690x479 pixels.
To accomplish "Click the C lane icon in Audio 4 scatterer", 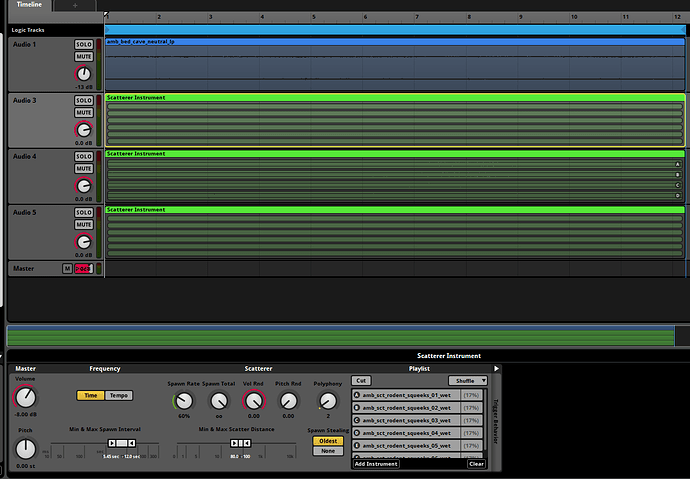I will point(678,185).
